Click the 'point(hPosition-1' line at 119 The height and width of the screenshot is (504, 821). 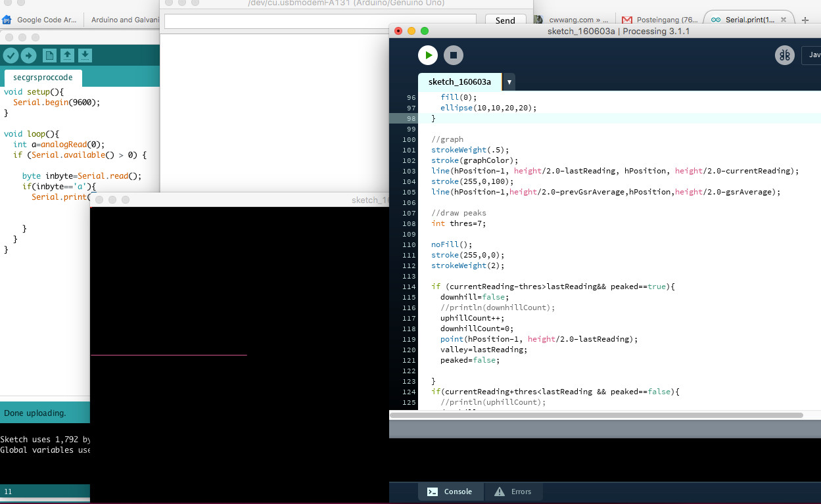click(539, 339)
